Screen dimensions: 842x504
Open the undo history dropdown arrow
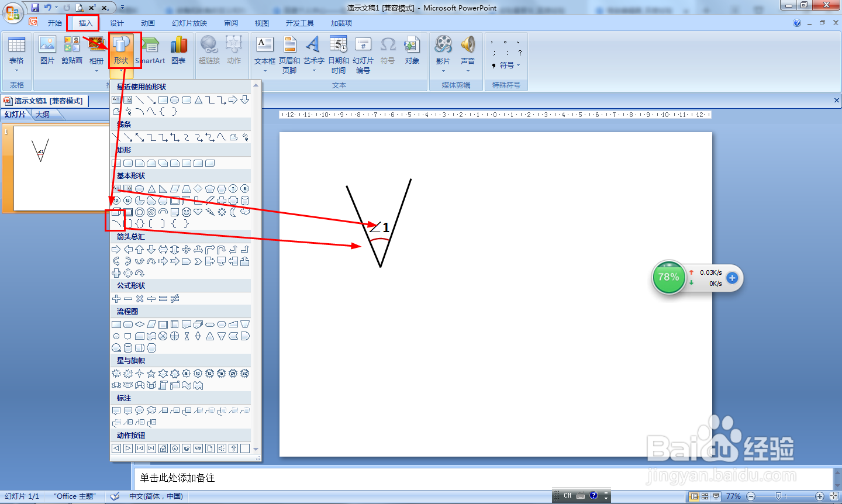pyautogui.click(x=56, y=8)
